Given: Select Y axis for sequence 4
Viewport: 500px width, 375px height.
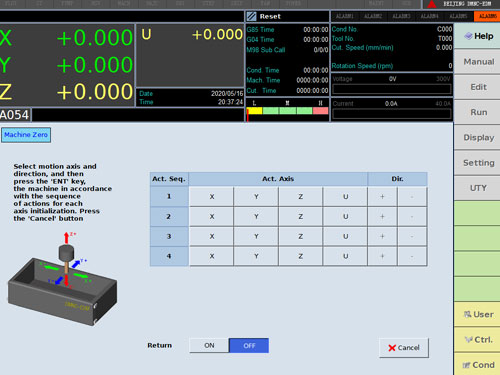Looking at the screenshot, I should [x=256, y=256].
